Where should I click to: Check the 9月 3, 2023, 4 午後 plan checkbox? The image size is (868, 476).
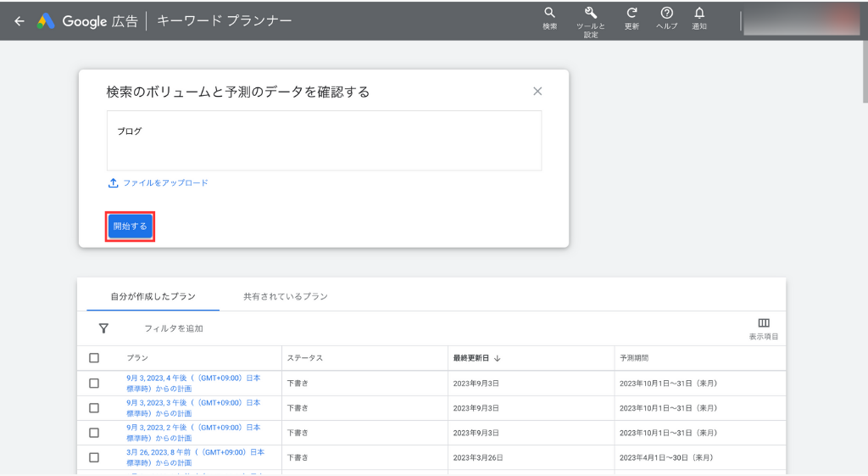click(x=94, y=384)
